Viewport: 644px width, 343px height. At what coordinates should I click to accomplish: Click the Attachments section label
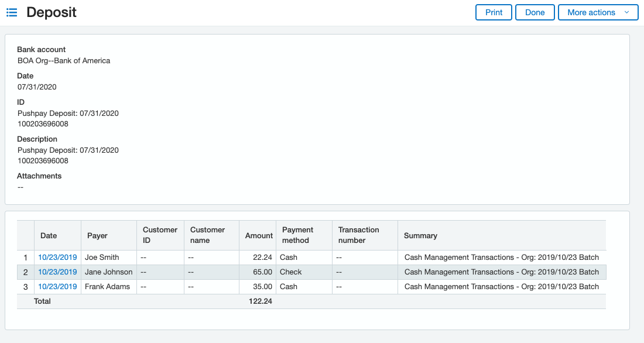(x=39, y=176)
